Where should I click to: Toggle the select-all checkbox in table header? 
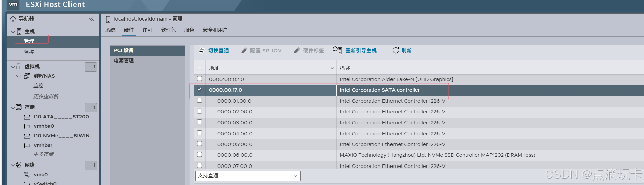[x=200, y=68]
